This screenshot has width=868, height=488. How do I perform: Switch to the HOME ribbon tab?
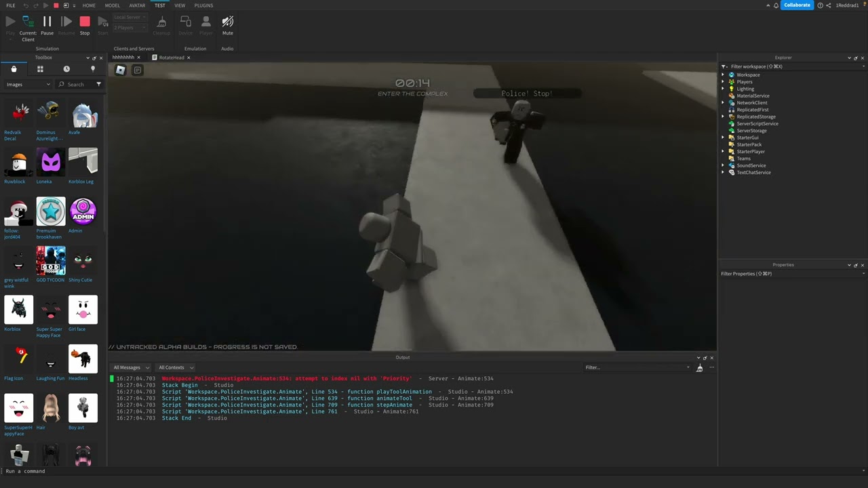pyautogui.click(x=89, y=5)
